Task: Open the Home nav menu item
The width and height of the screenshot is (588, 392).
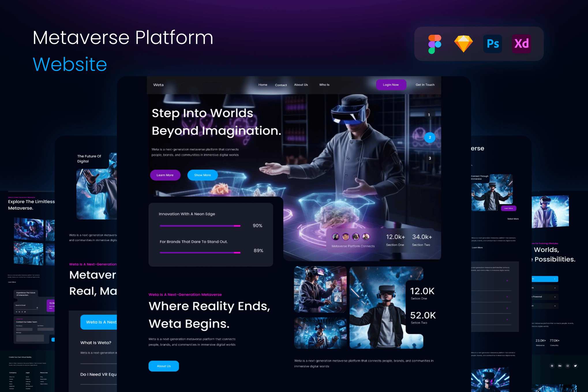Action: (x=263, y=85)
